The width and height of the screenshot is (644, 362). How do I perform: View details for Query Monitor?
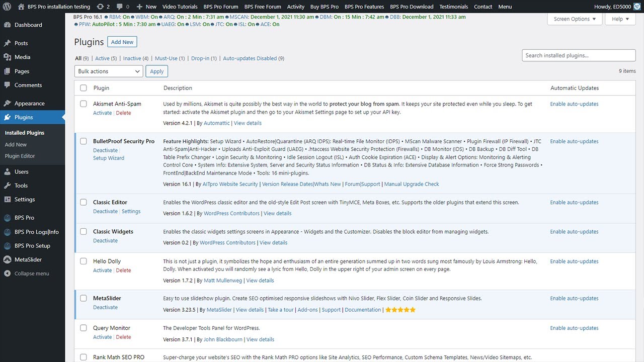260,339
